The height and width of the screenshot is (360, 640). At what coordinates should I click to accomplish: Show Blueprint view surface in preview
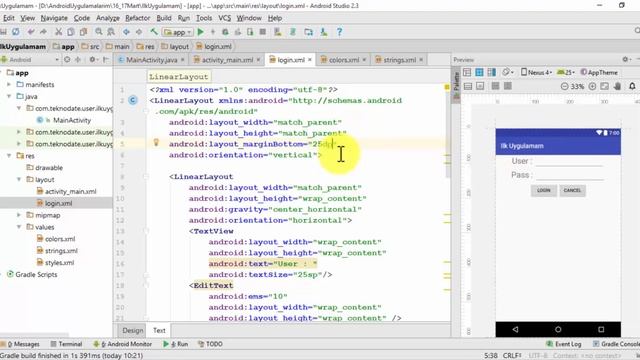(x=479, y=72)
